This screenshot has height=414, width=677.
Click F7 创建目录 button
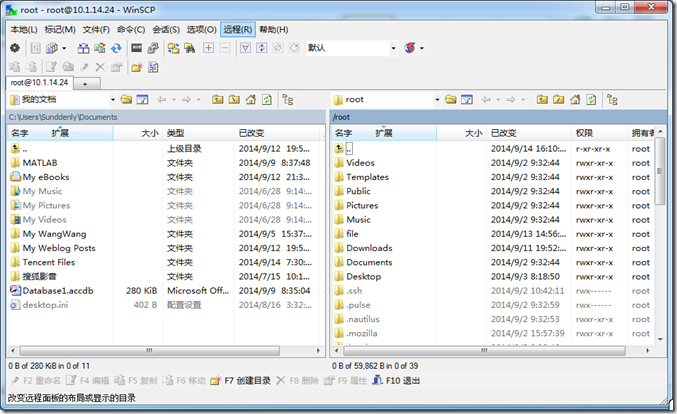click(x=240, y=380)
